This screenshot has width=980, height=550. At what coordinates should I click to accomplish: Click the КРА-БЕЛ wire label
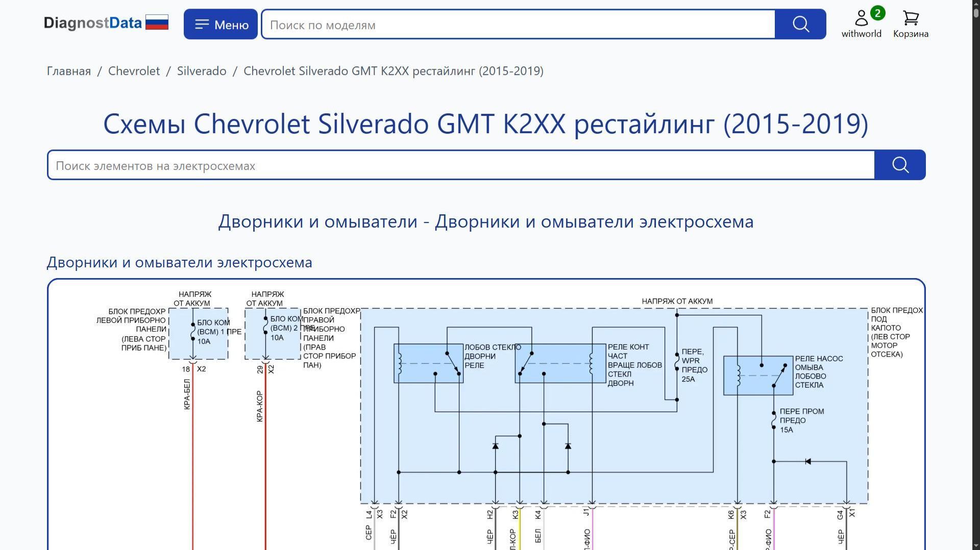[x=187, y=394]
